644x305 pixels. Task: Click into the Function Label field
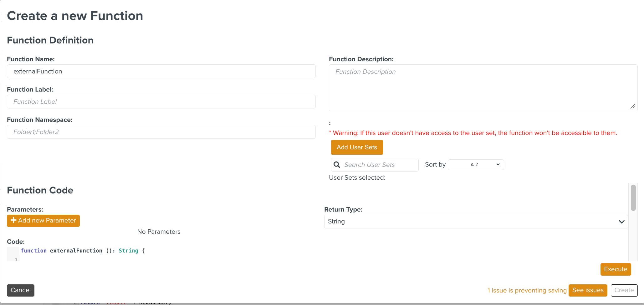[161, 102]
